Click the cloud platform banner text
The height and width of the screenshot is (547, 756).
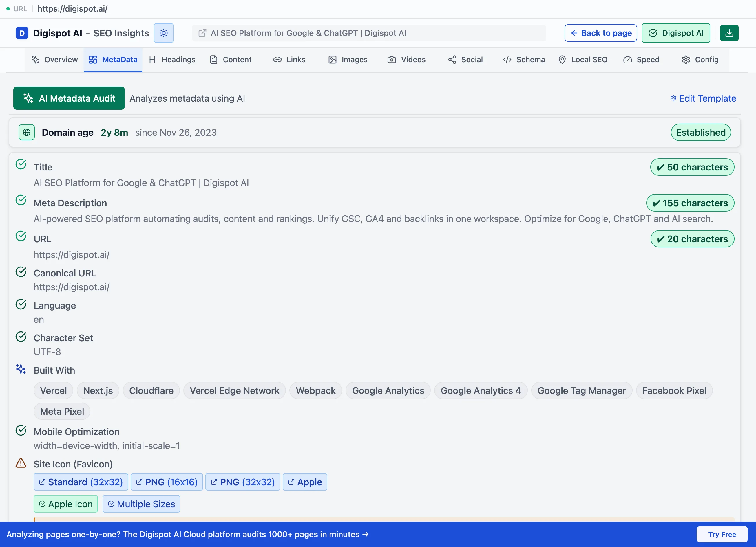188,534
